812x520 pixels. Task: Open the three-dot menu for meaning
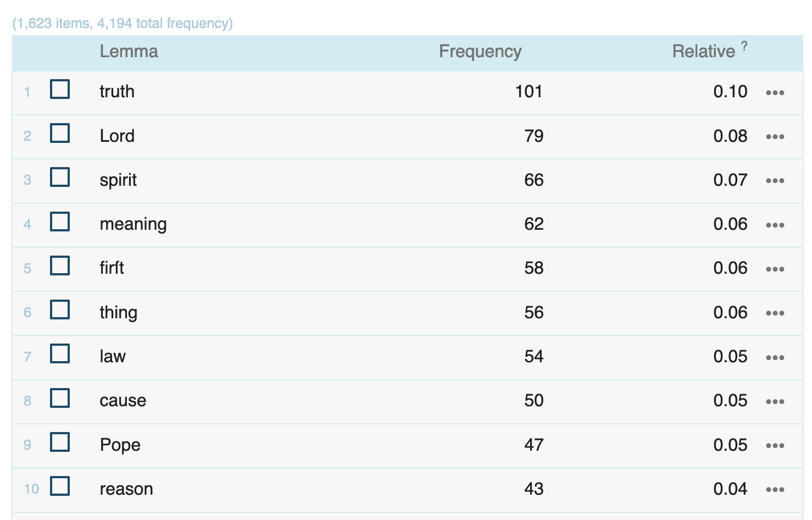[775, 225]
